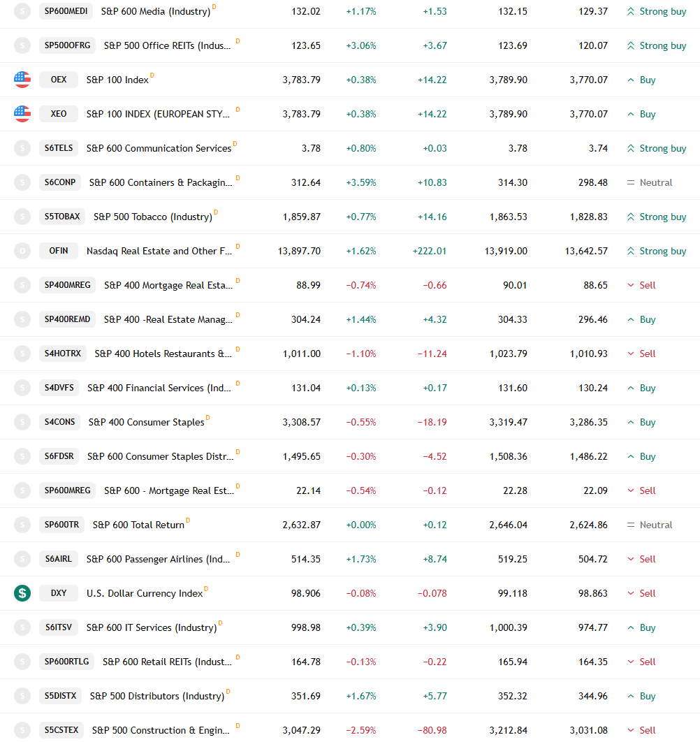The image size is (700, 742).
Task: Click the high value 1,000.39
Action: pyautogui.click(x=509, y=627)
